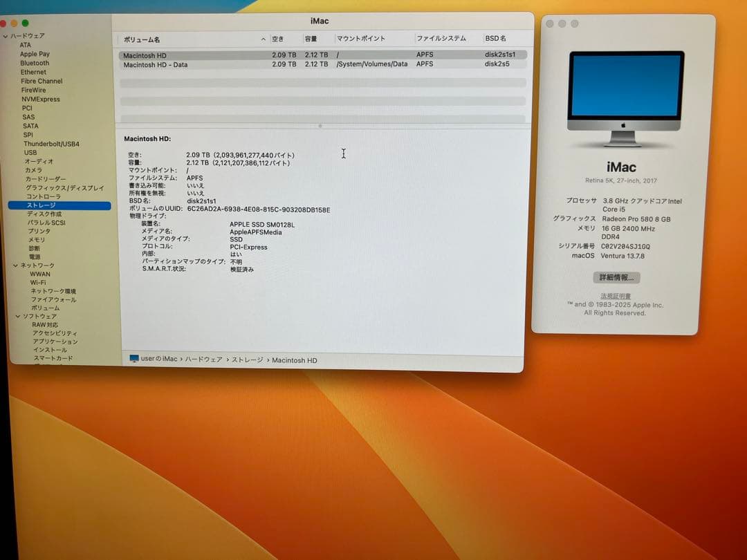Select the highlighted ストレージ sidebar item
This screenshot has height=560, width=747.
click(x=59, y=205)
